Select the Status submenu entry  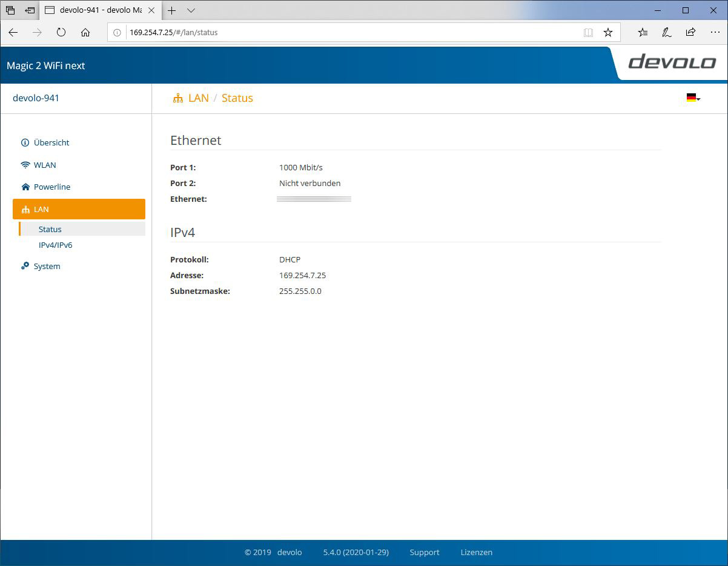(82, 229)
